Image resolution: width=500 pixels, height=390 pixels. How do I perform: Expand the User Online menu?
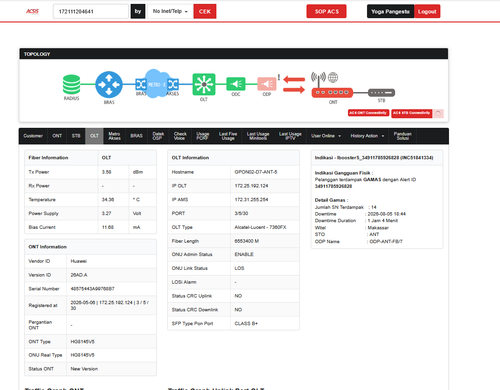tap(326, 136)
